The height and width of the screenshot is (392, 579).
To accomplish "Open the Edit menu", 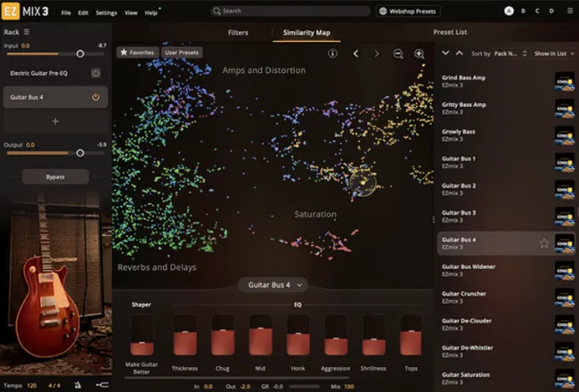I will tap(83, 12).
